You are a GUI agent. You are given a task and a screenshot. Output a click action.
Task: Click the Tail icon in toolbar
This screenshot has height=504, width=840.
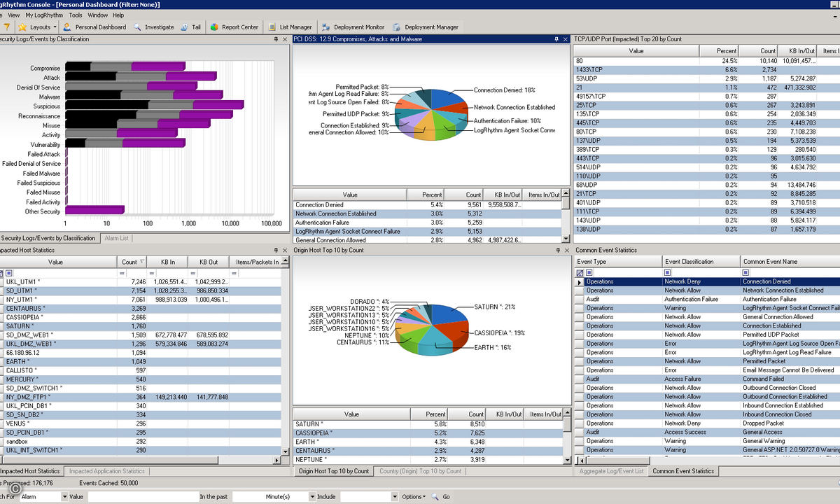185,27
